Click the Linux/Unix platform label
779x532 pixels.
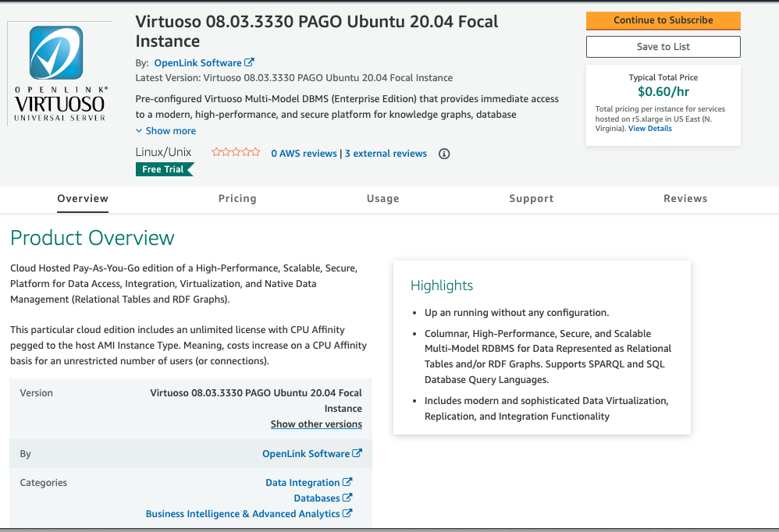(x=163, y=152)
